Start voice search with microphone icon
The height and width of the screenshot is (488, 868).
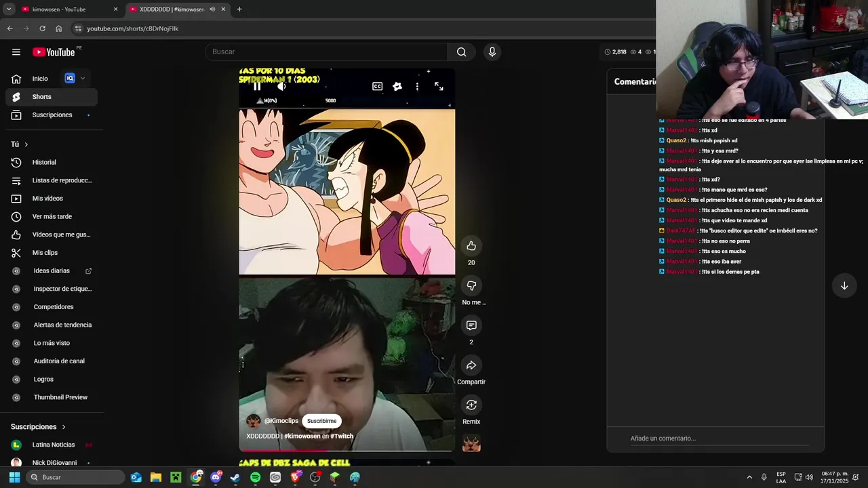pyautogui.click(x=492, y=52)
